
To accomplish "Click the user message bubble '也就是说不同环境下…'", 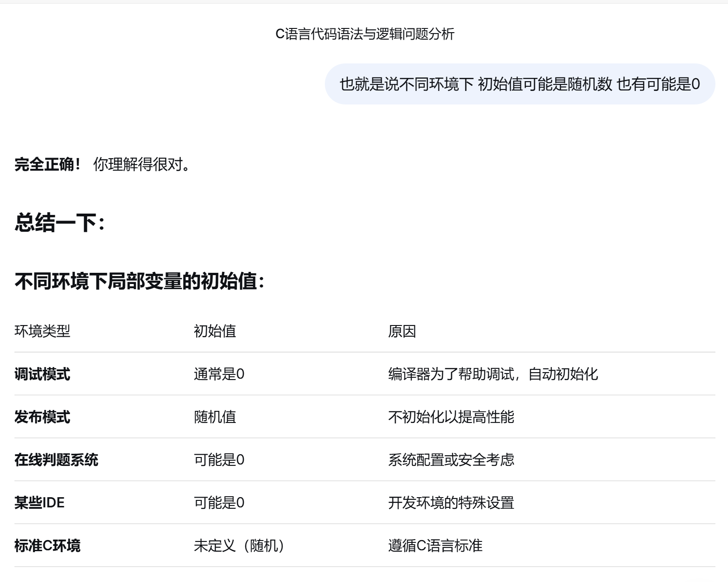I will pyautogui.click(x=520, y=84).
